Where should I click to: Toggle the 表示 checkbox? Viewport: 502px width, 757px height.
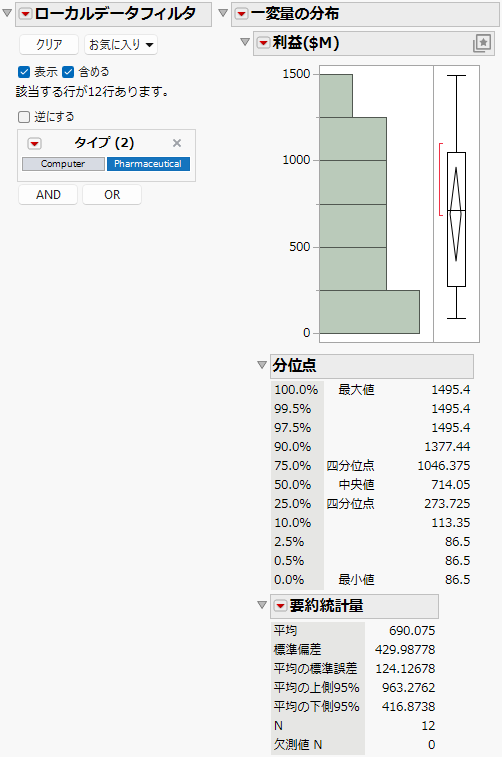[x=24, y=72]
